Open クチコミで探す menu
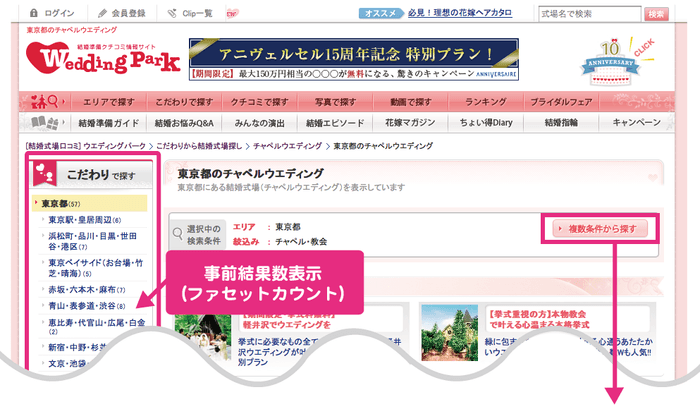This screenshot has width=700, height=407. pos(259,102)
